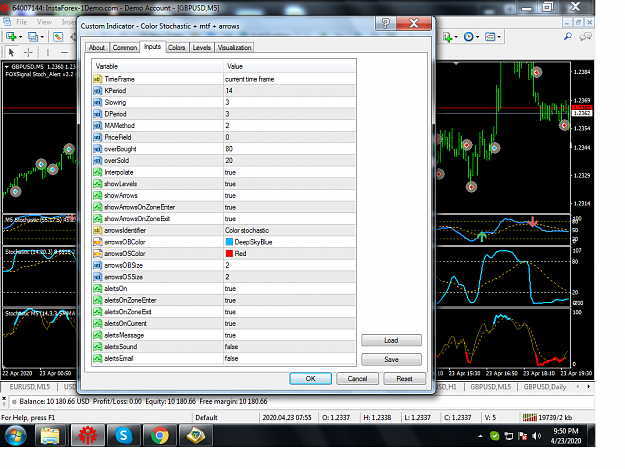Open the Colors tab
This screenshot has height=469, width=625.
[x=177, y=48]
